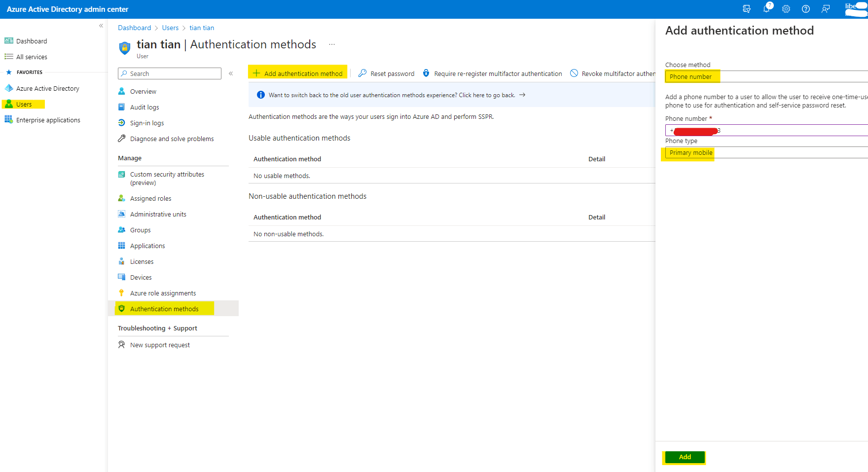Open the Phone type dropdown
Image resolution: width=868 pixels, height=472 pixels.
point(766,152)
